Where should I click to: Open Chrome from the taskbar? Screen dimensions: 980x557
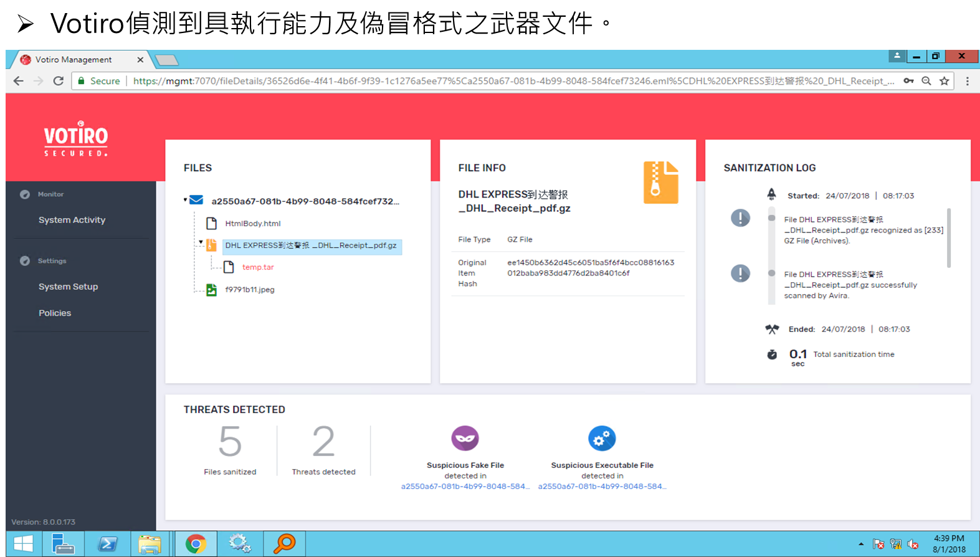click(x=196, y=544)
